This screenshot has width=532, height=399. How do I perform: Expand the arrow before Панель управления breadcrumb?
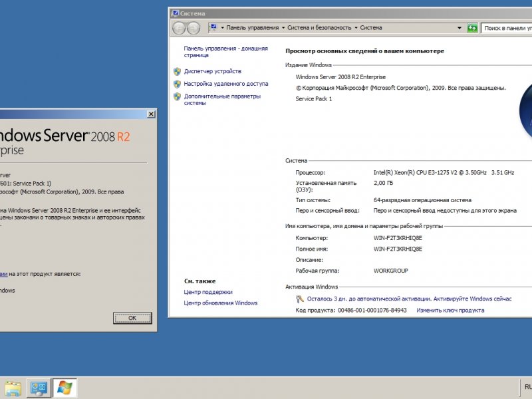(x=223, y=28)
